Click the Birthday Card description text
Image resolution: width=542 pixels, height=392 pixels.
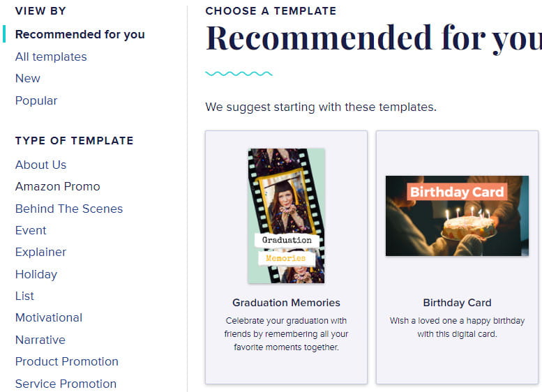click(457, 327)
